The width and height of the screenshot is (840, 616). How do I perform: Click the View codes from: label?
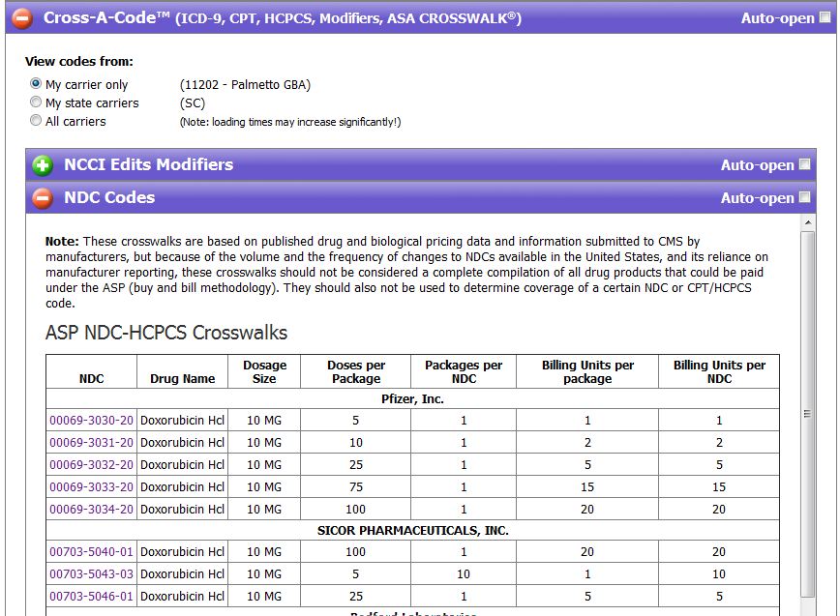pos(79,61)
